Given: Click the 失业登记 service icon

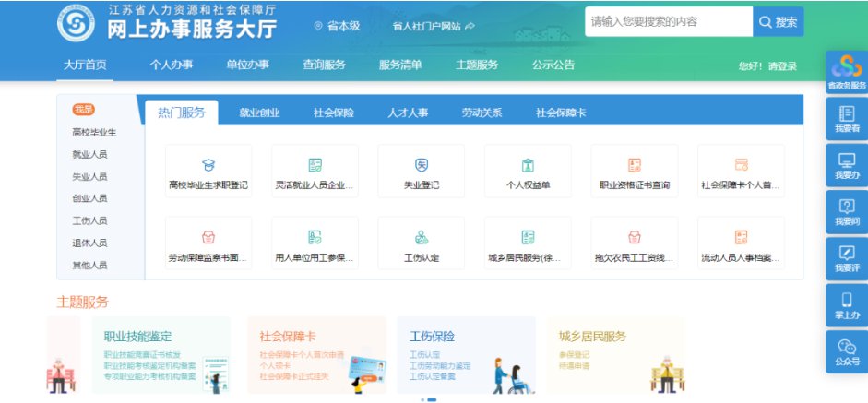Looking at the screenshot, I should [x=421, y=166].
